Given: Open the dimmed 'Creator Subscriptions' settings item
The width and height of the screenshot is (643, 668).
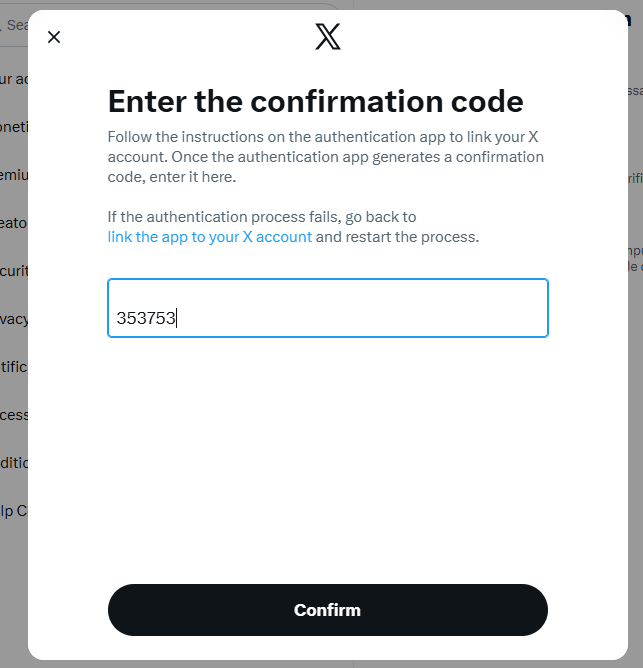Looking at the screenshot, I should [14, 223].
